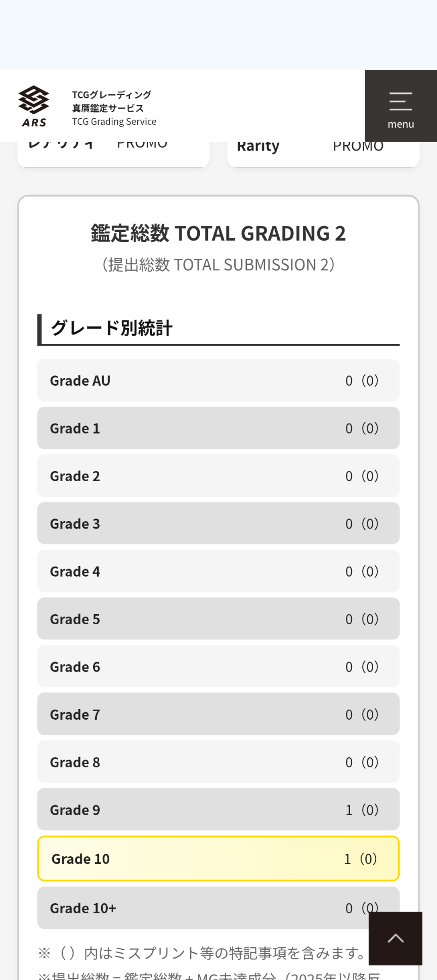Select the Grade 6 row

219,667
